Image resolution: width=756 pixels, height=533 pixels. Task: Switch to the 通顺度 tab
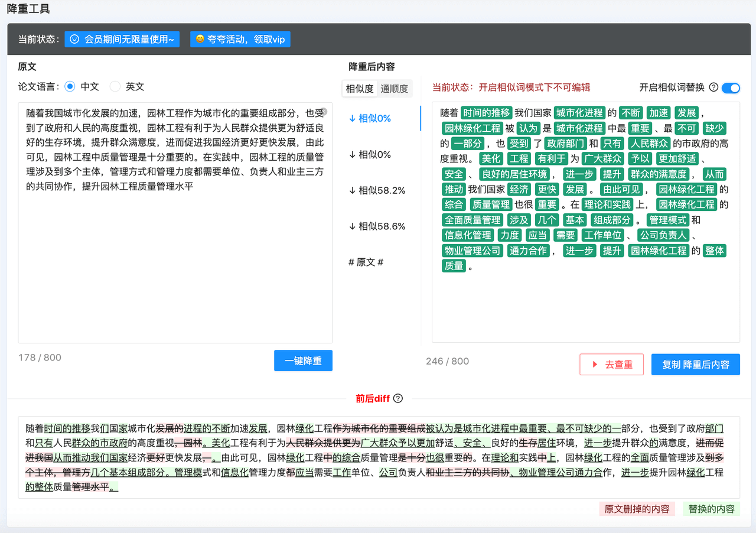coord(394,89)
